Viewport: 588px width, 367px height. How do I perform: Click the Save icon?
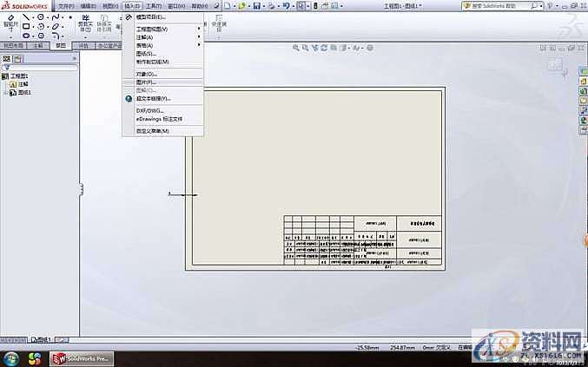(x=257, y=5)
